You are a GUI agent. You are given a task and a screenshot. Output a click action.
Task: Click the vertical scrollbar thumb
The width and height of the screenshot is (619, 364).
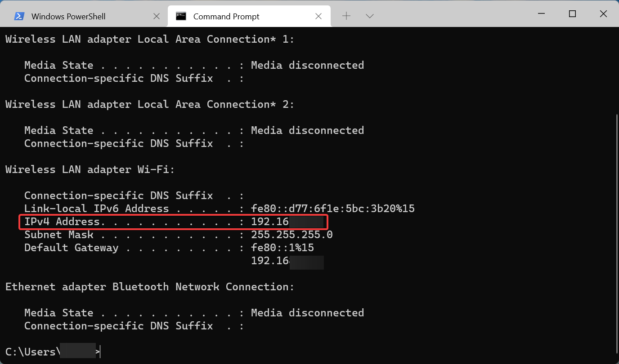tap(616, 234)
